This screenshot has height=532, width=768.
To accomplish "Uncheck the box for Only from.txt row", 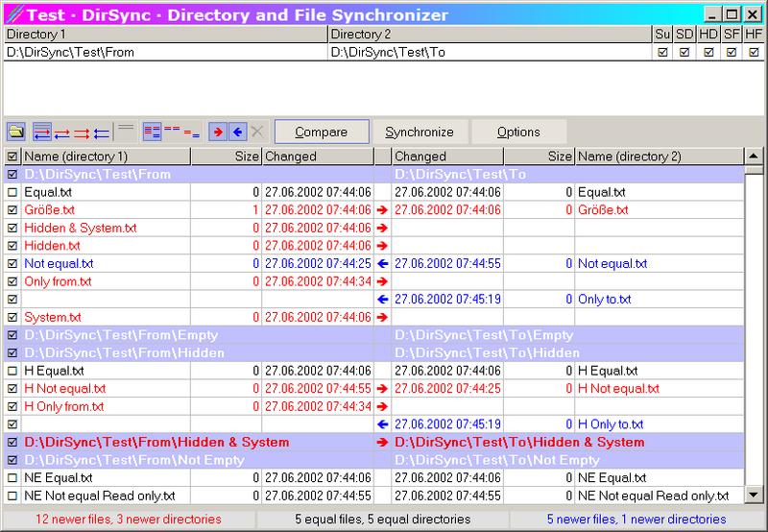I will click(x=12, y=281).
